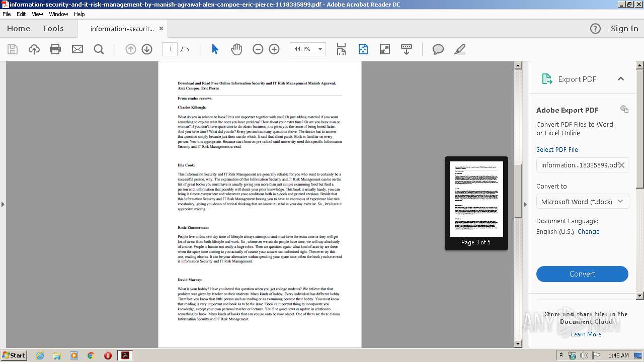Zoom out with the minus button

click(x=258, y=49)
